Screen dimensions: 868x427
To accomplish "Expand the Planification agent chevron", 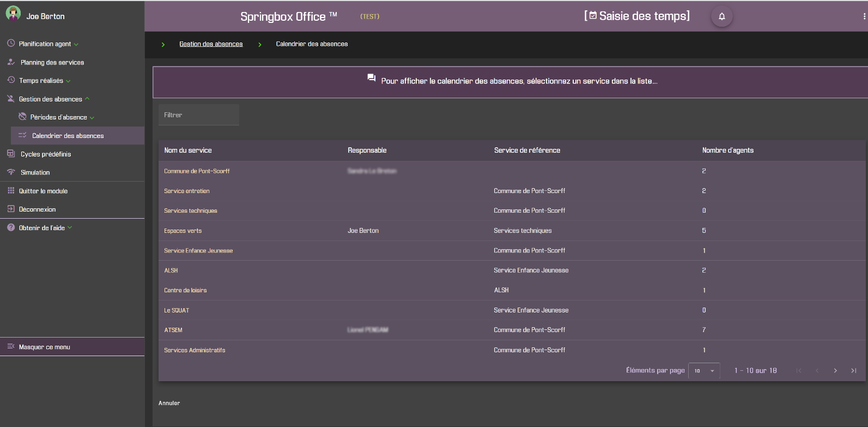I will tap(76, 44).
